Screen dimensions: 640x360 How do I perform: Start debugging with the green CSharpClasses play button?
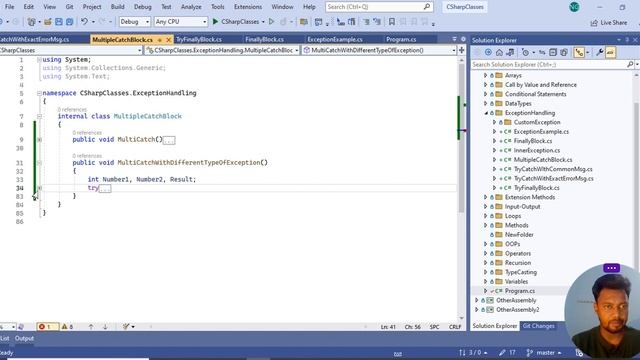[x=215, y=22]
